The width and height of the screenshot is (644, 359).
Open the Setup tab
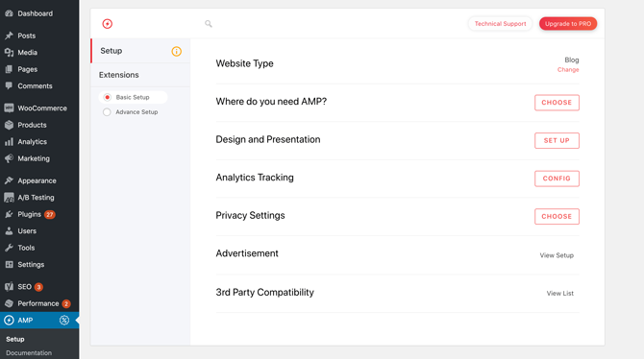coord(140,51)
